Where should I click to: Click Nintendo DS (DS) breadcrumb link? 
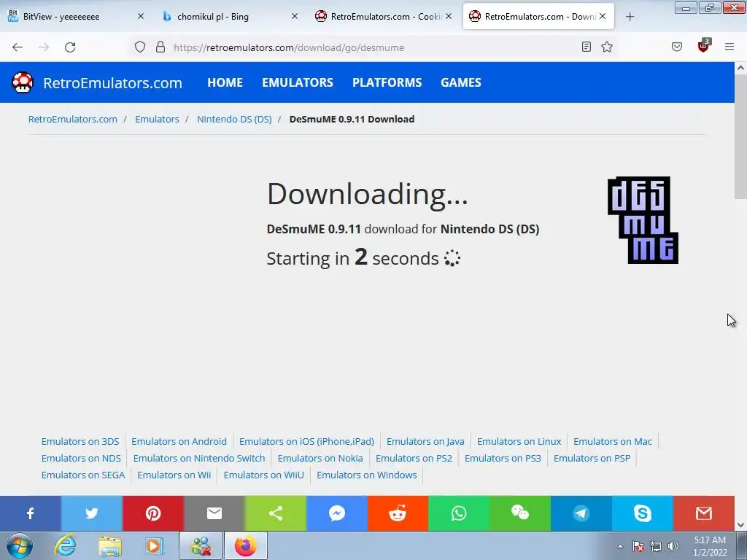point(234,119)
